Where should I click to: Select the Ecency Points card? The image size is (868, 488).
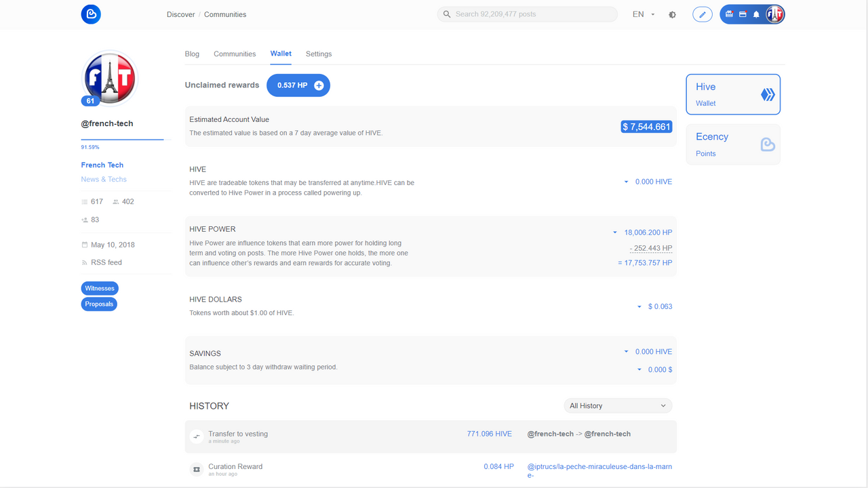[x=733, y=144]
